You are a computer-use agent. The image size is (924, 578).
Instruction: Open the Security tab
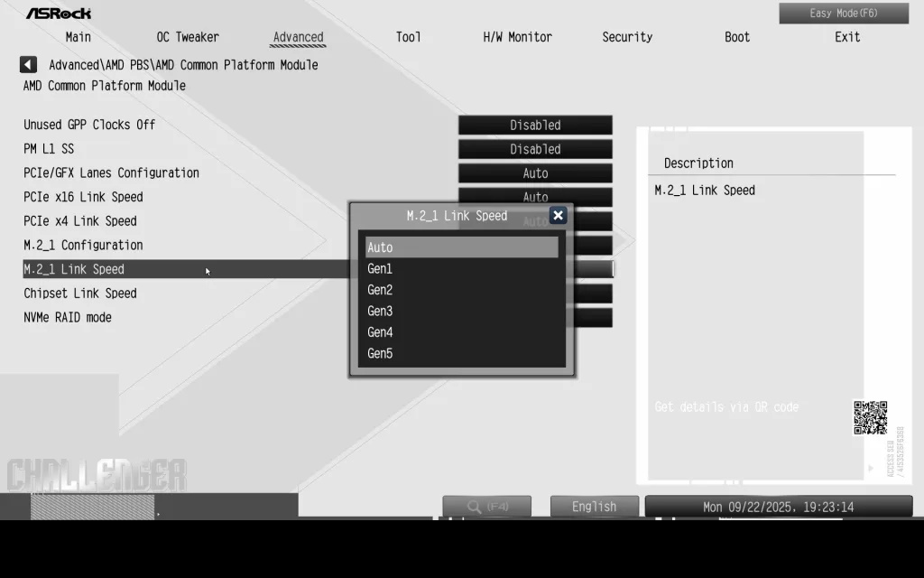(627, 37)
